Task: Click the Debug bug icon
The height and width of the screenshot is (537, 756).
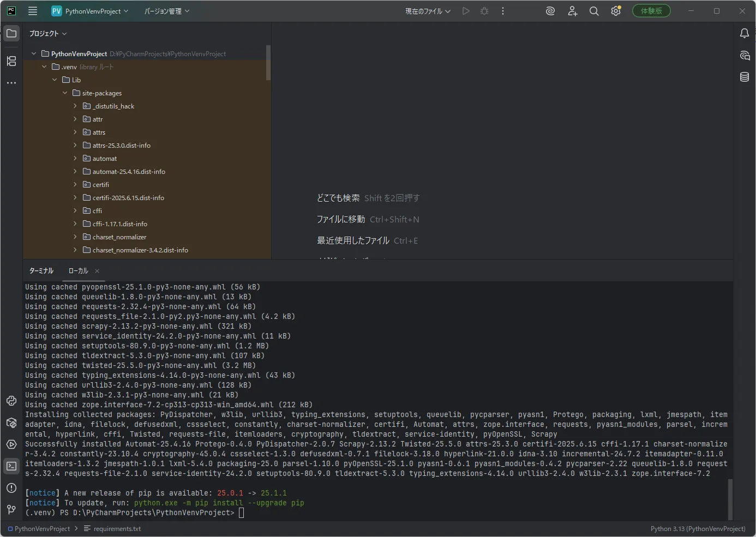Action: click(x=484, y=11)
